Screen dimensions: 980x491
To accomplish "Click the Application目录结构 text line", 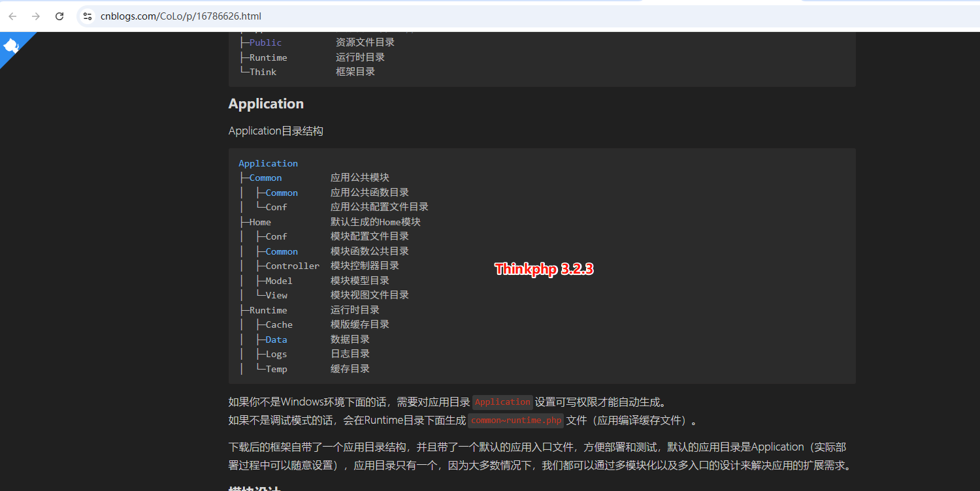I will pos(275,131).
